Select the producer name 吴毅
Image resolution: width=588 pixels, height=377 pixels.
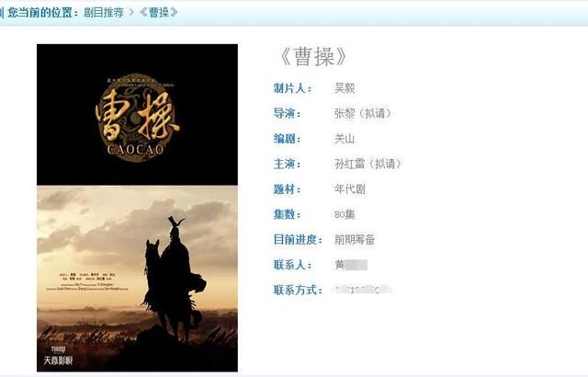click(x=345, y=88)
